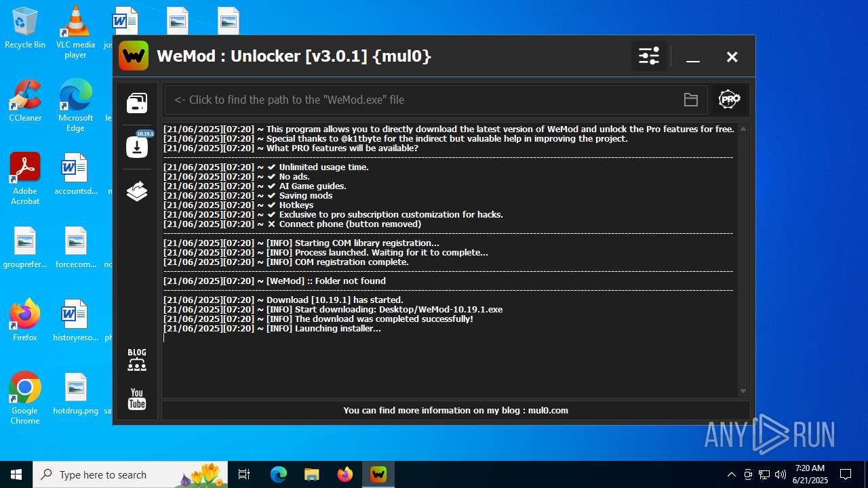Open the clock showing 7:20 AM

[x=810, y=474]
